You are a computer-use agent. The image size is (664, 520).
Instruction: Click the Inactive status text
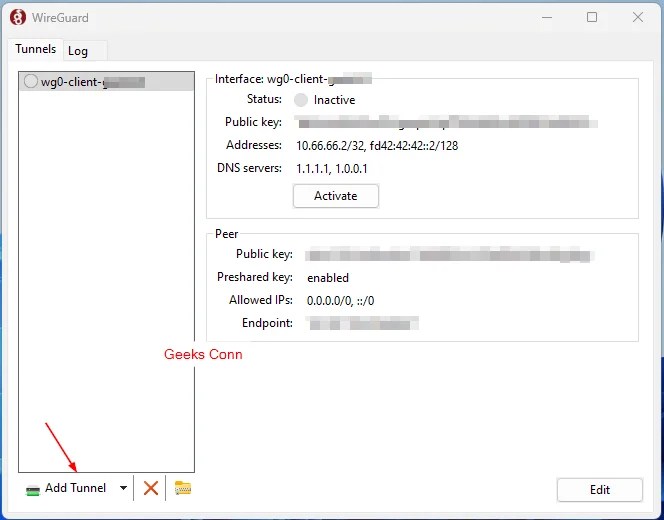coord(334,100)
